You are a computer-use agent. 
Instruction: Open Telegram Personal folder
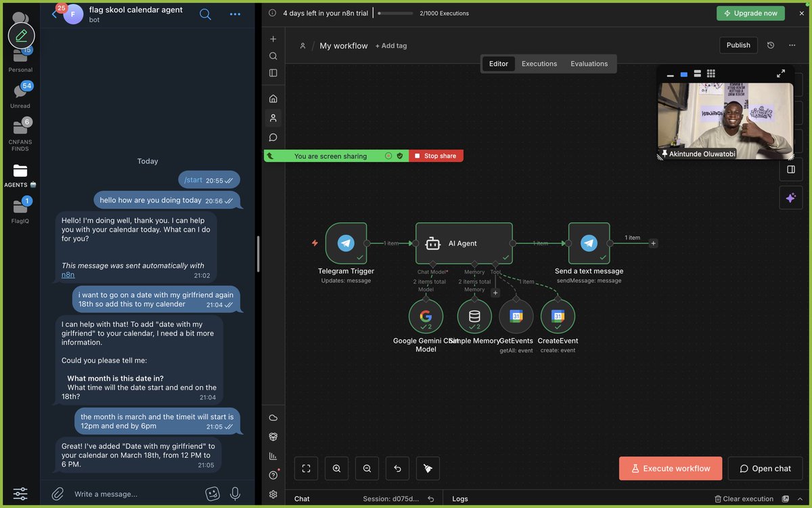(20, 60)
